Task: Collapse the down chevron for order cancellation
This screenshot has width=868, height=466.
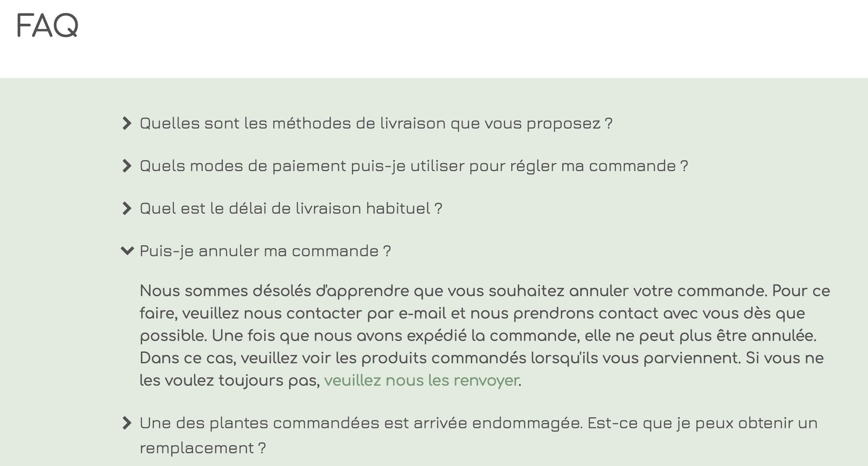Action: pos(127,251)
